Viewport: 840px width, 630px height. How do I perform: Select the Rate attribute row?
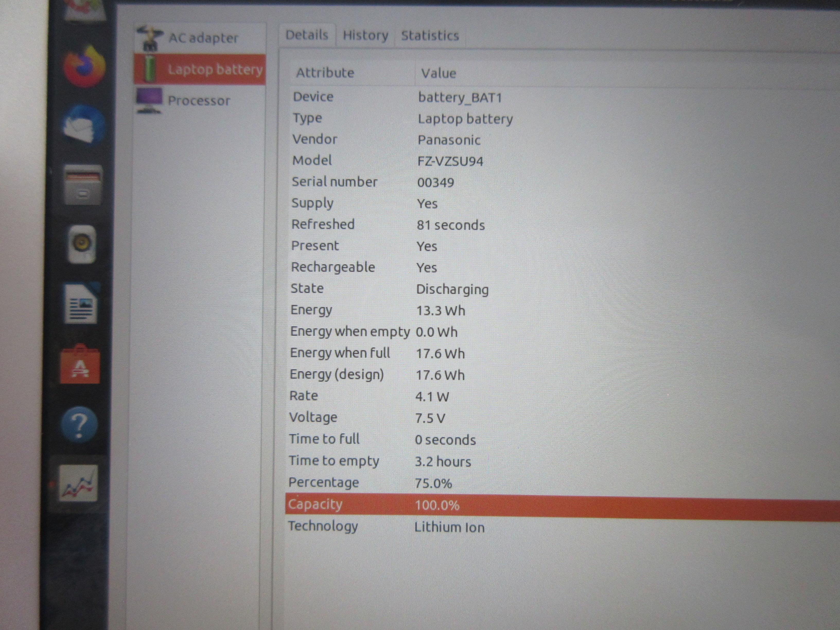point(304,396)
